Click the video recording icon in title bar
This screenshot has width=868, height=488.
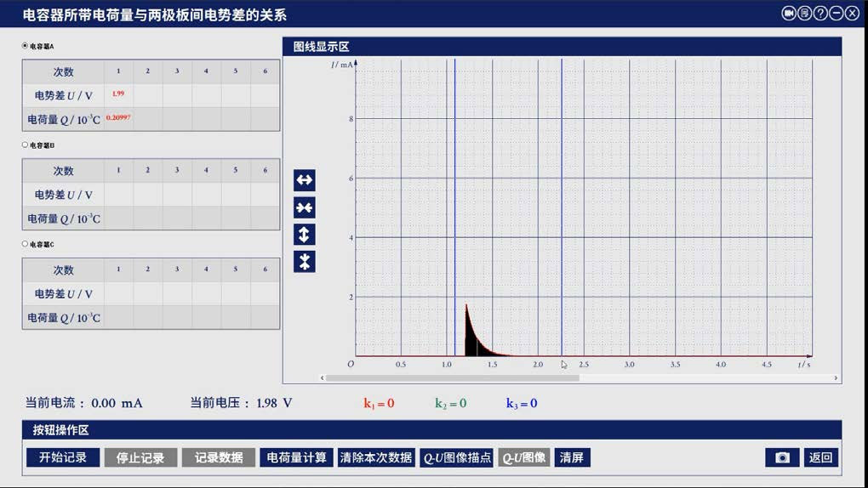coord(789,14)
